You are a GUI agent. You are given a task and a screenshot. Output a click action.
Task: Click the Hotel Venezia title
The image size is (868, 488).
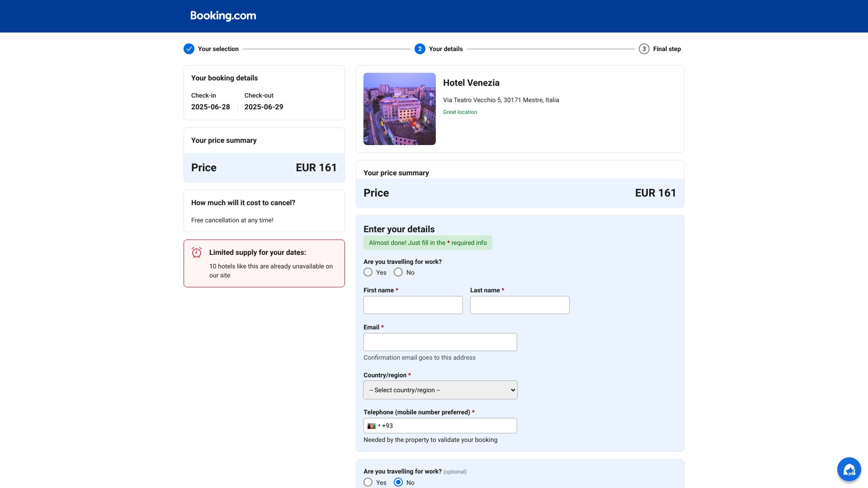tap(471, 83)
